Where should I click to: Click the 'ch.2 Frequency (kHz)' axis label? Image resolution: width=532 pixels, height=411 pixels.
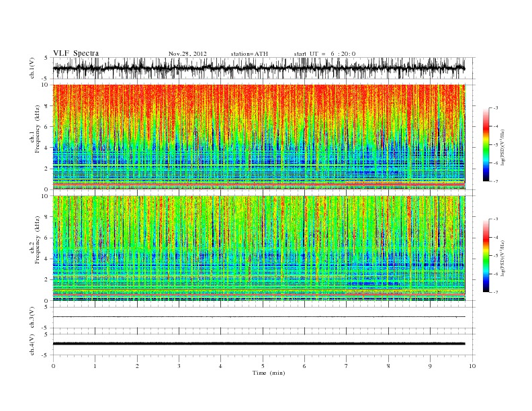pos(35,240)
